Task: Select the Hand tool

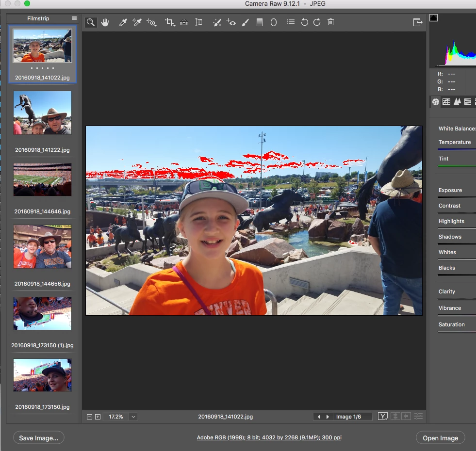Action: coord(105,22)
